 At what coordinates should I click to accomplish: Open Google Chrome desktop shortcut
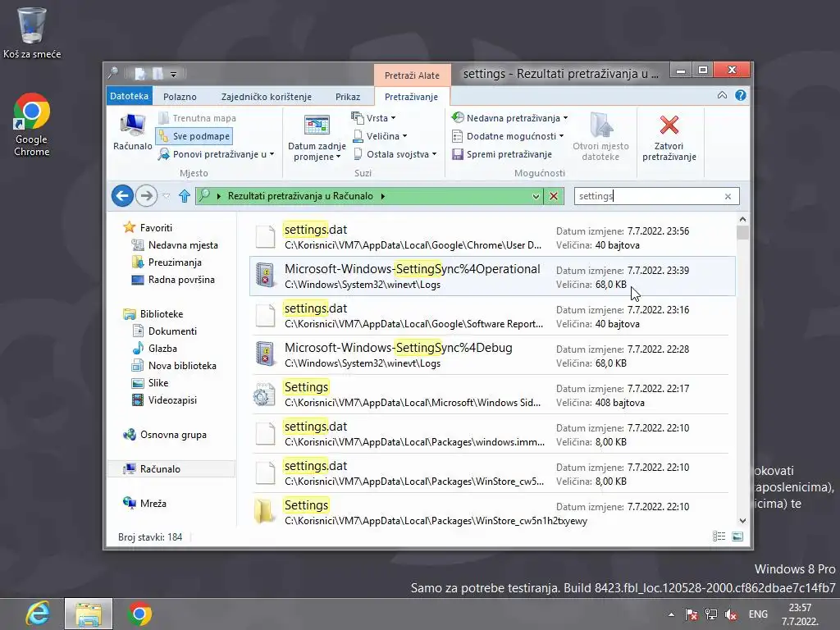coord(32,125)
